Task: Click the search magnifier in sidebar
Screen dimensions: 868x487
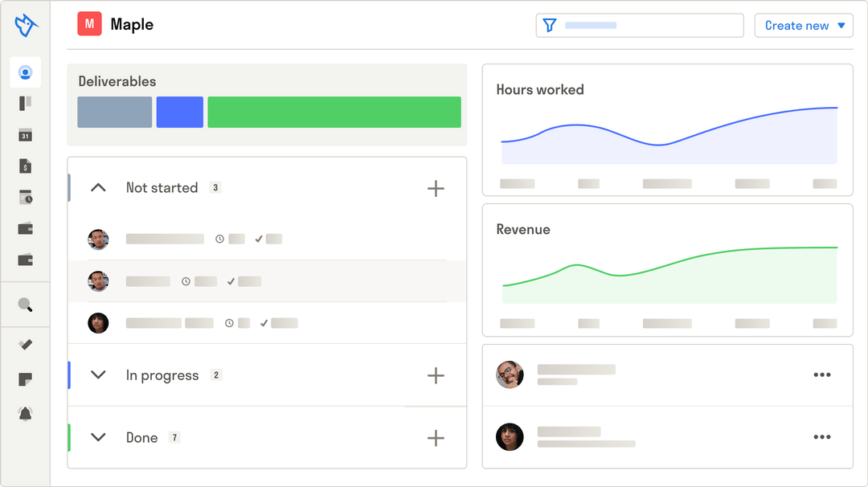Action: (x=26, y=305)
